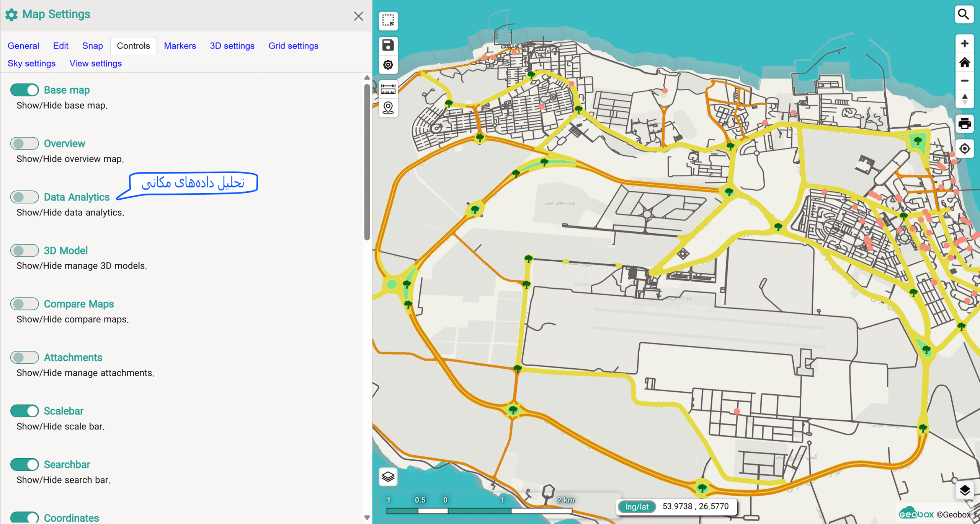Image resolution: width=980 pixels, height=524 pixels.
Task: Turn on Compare Maps toggle
Action: pyautogui.click(x=24, y=304)
